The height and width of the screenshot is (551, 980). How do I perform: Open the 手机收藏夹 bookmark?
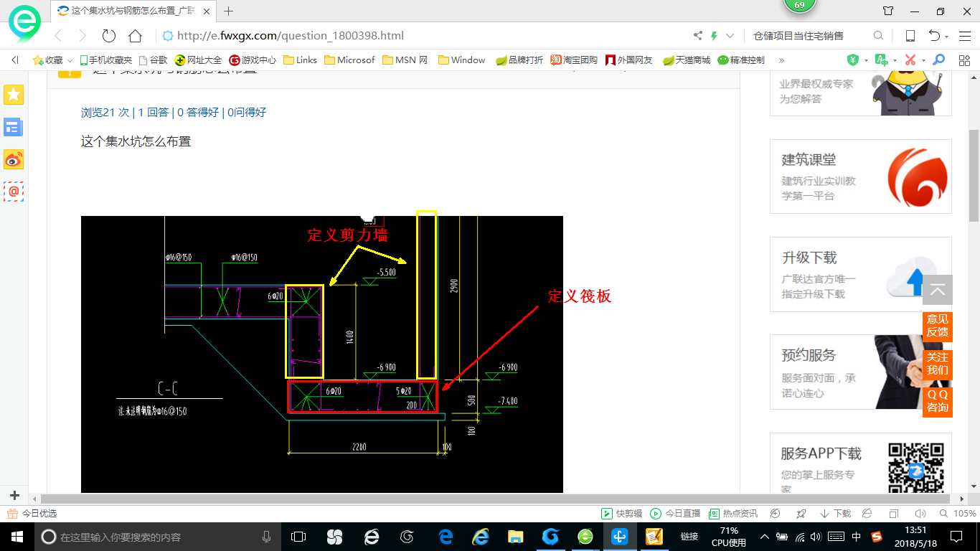[x=105, y=60]
